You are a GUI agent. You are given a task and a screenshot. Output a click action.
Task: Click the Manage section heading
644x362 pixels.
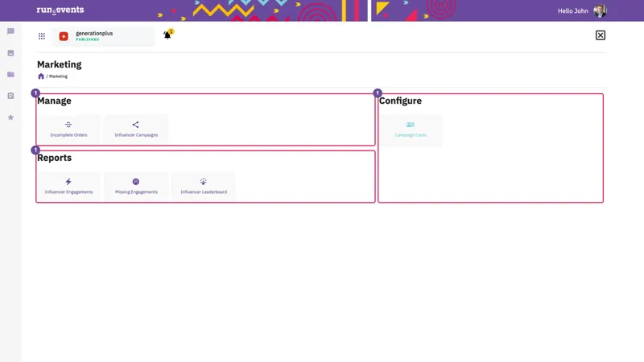coord(54,101)
